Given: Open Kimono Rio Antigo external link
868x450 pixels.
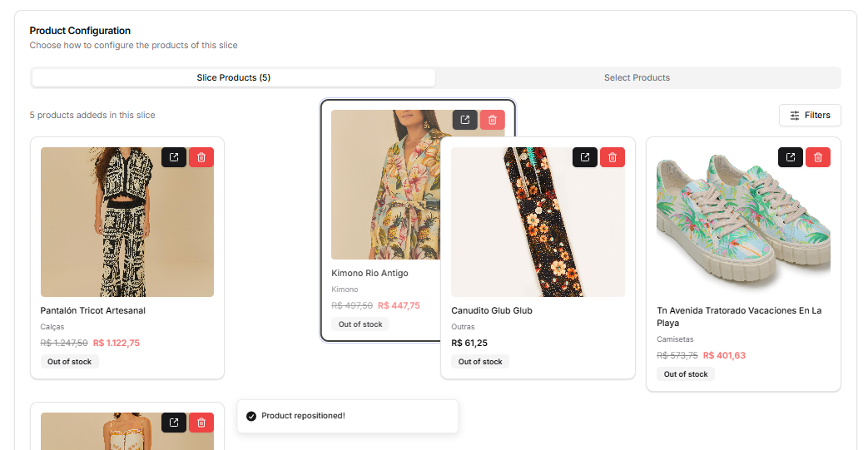Looking at the screenshot, I should pos(465,120).
